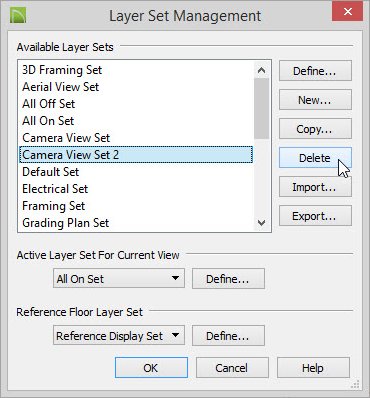The width and height of the screenshot is (370, 398).
Task: Click the scroll down arrow in the layer sets list
Action: 262,222
